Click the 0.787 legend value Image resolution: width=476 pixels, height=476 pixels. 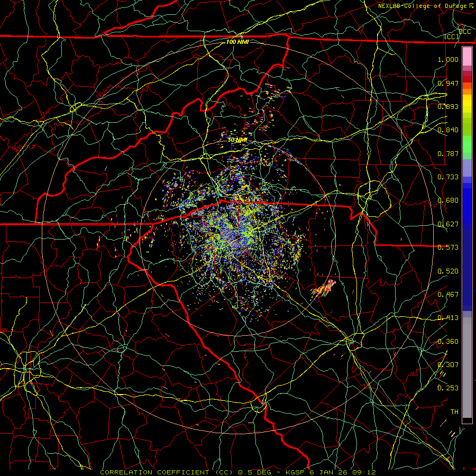coord(448,153)
